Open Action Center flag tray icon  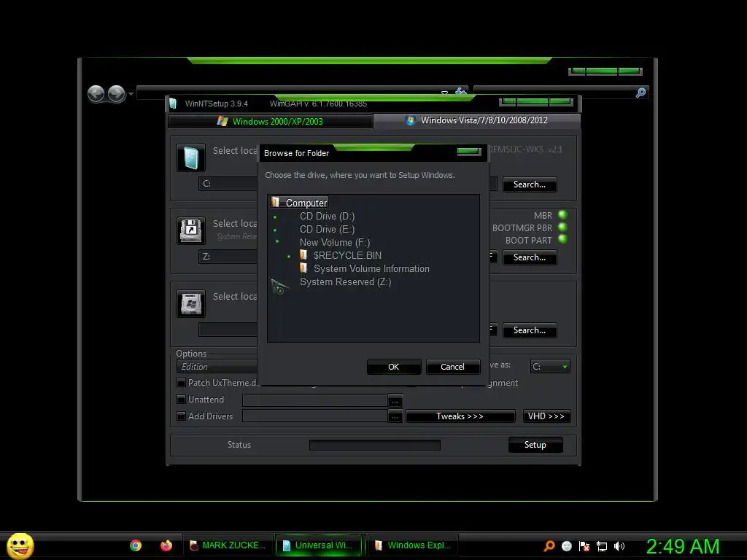(x=584, y=546)
